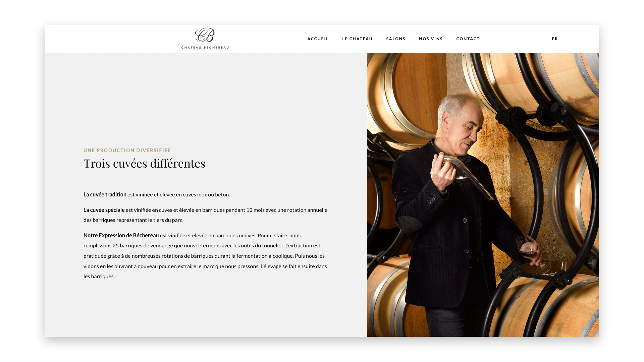The height and width of the screenshot is (362, 644).
Task: Open the Salons navigation link
Action: coord(396,39)
